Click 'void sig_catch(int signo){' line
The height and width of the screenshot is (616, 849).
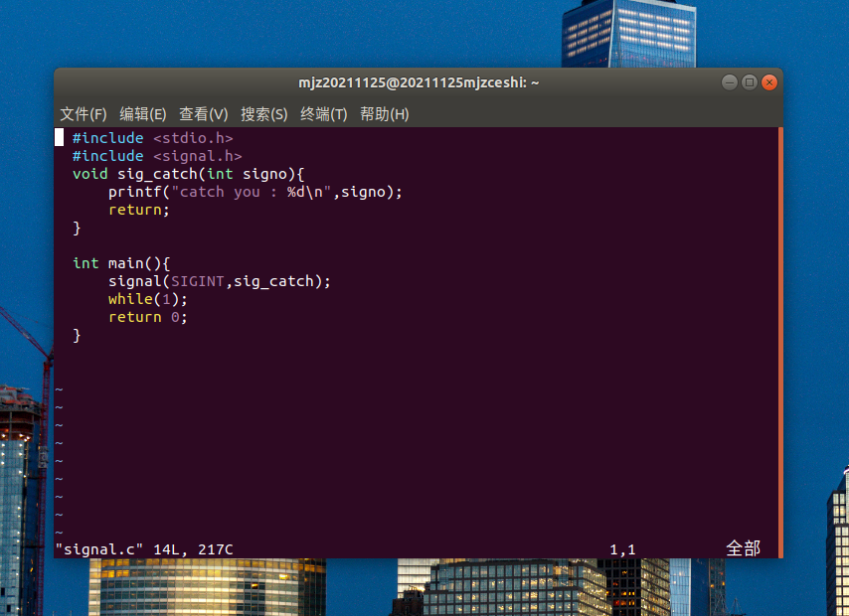tap(189, 174)
